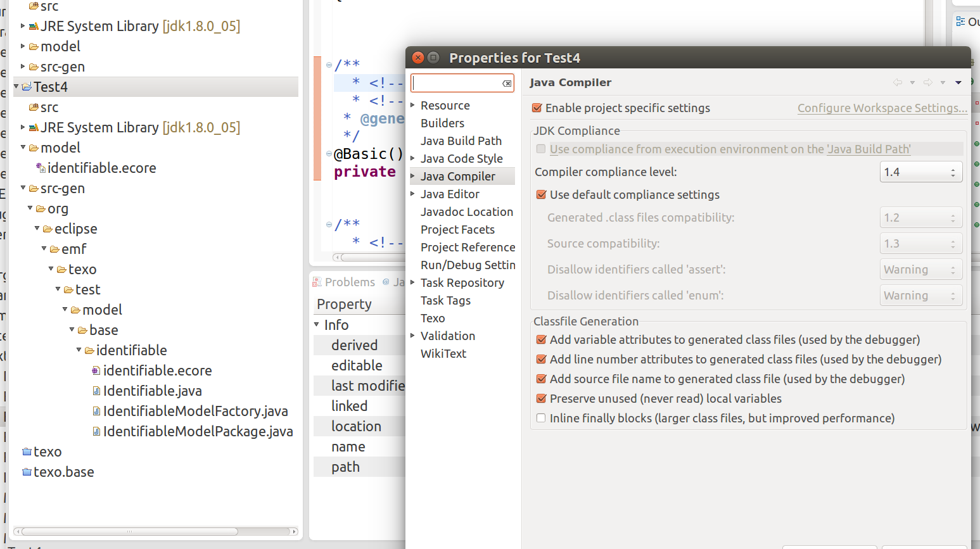Click the texo.base closed project icon

point(27,472)
